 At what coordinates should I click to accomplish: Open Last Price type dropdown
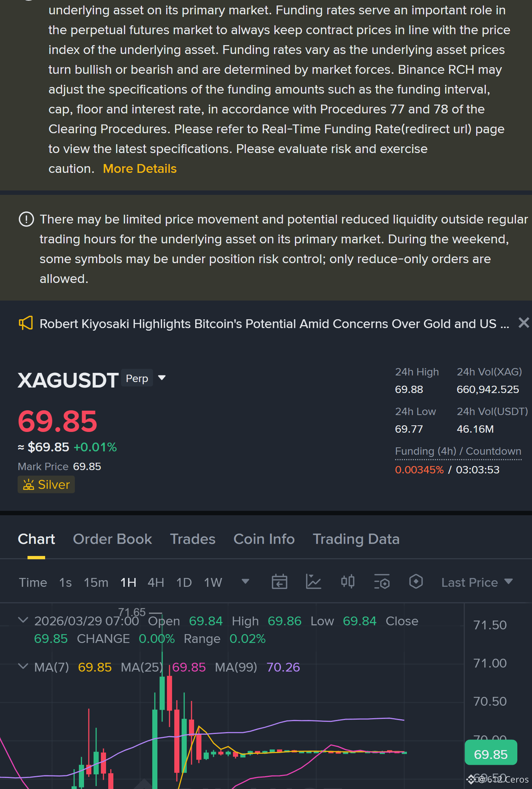477,582
